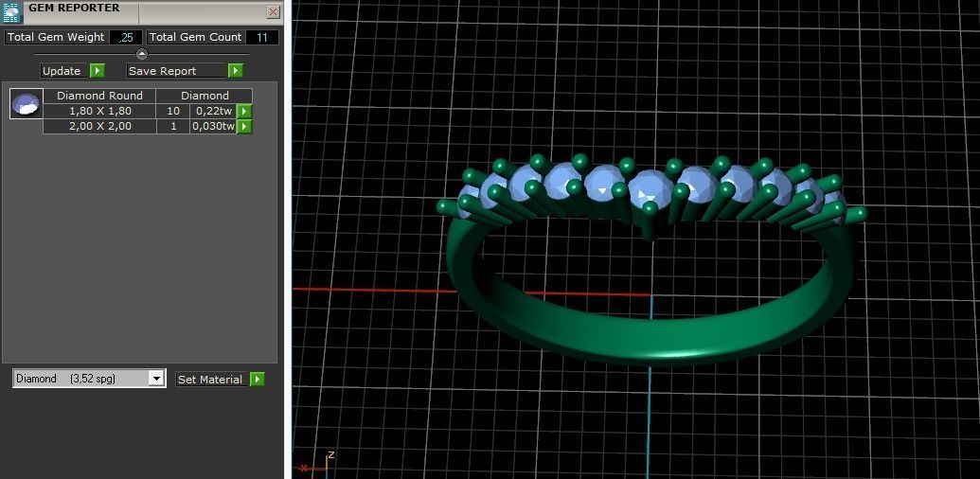Screen dimensions: 980x479
Task: Select the '1,80 X 1,80' size cell
Action: 100,111
